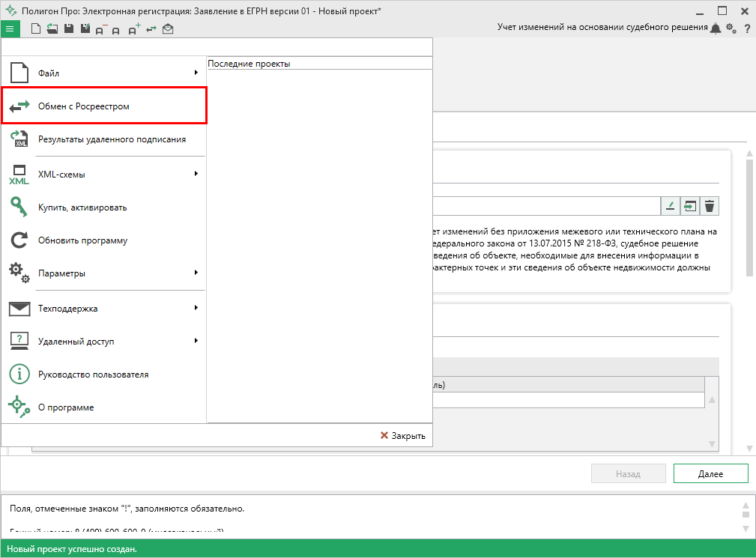The width and height of the screenshot is (756, 558).
Task: Click the key icon for Купить, активировать
Action: pyautogui.click(x=19, y=207)
